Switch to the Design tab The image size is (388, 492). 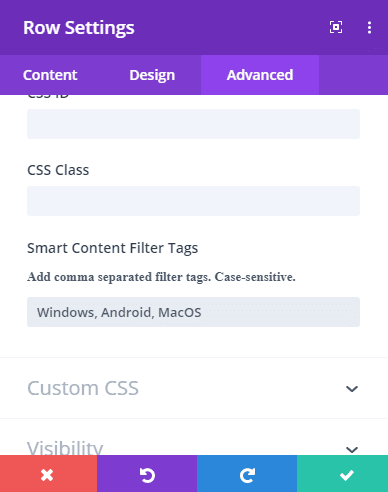coord(152,75)
